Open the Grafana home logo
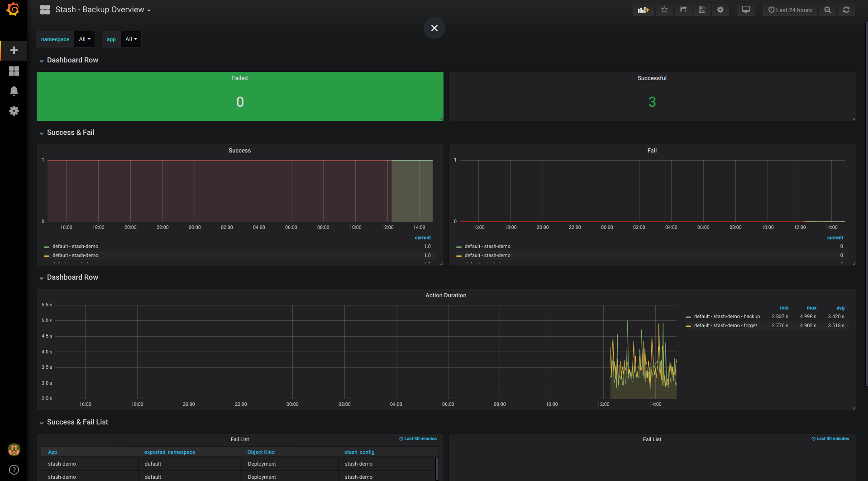The image size is (868, 481). [13, 10]
